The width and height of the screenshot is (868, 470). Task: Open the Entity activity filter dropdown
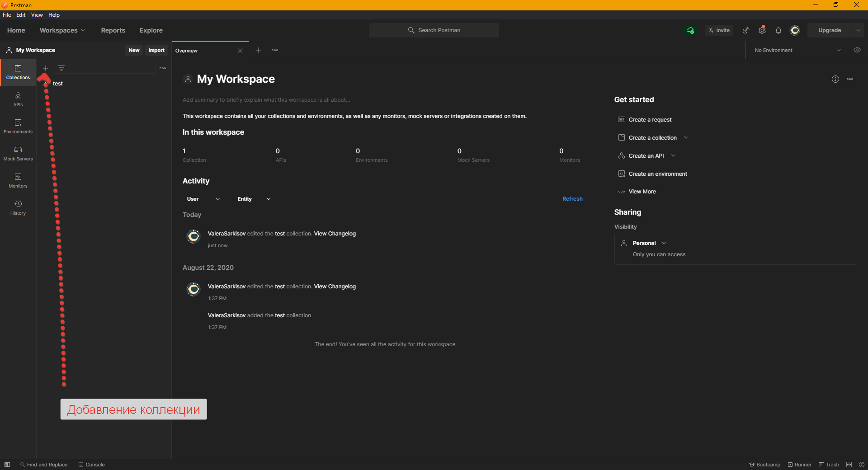(x=254, y=199)
